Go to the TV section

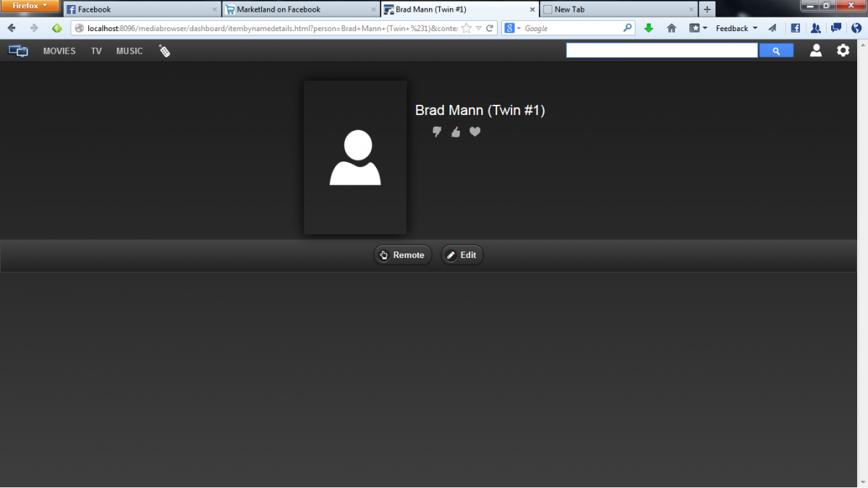tap(96, 51)
